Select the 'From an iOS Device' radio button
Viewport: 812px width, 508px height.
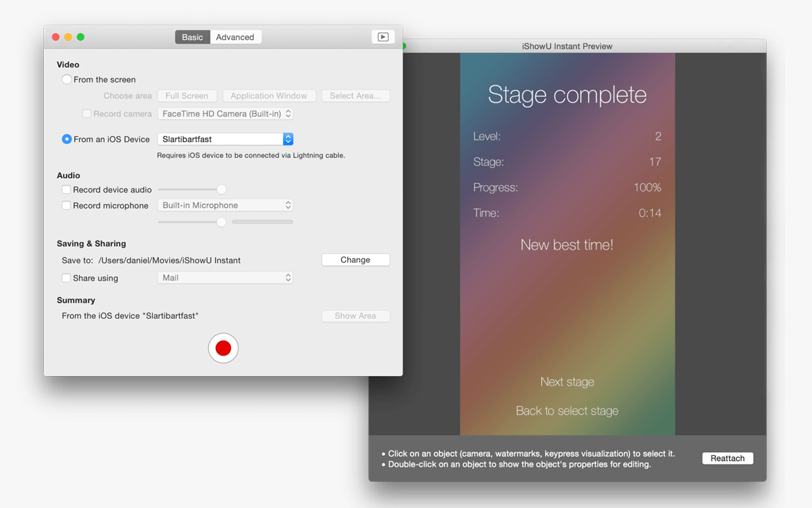(66, 139)
